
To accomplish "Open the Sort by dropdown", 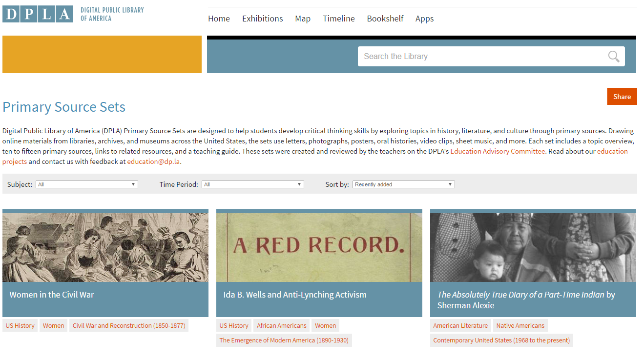I will 404,184.
